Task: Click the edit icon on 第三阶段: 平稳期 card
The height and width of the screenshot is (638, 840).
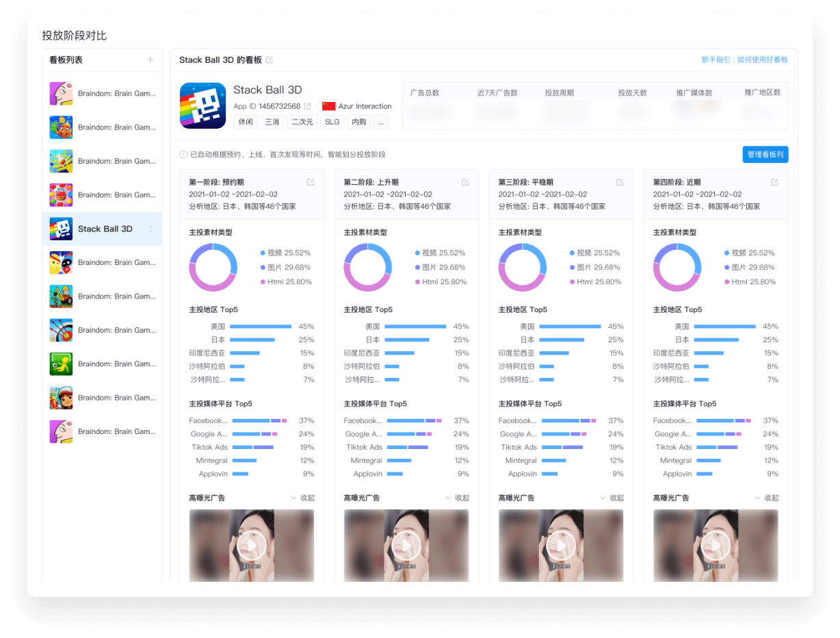Action: (x=620, y=182)
